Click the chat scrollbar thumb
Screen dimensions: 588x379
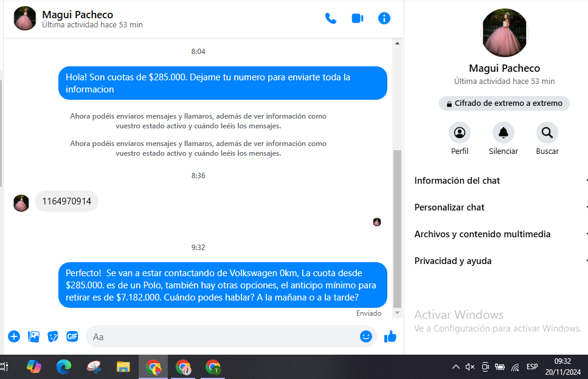click(398, 228)
